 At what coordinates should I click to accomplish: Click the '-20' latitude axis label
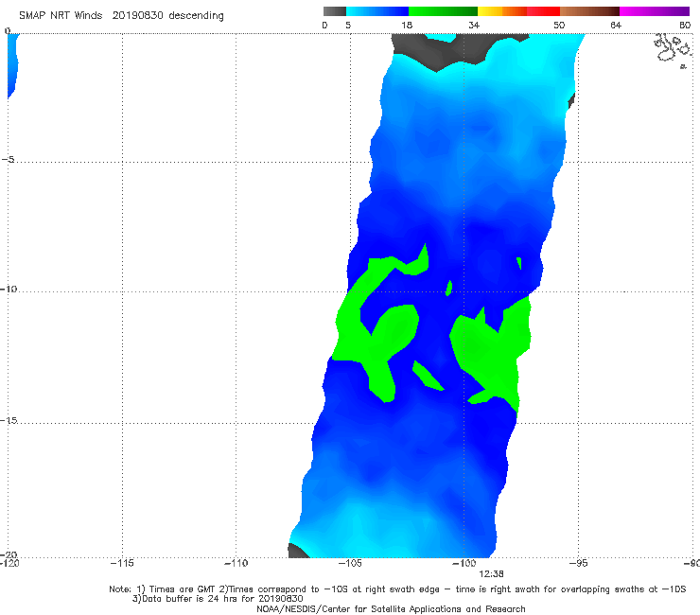pos(9,554)
